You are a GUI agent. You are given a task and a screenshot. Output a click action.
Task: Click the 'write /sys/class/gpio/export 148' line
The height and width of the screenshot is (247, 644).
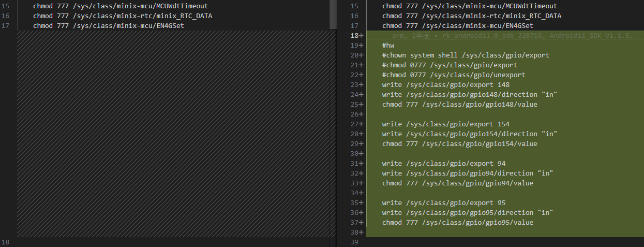click(x=446, y=85)
